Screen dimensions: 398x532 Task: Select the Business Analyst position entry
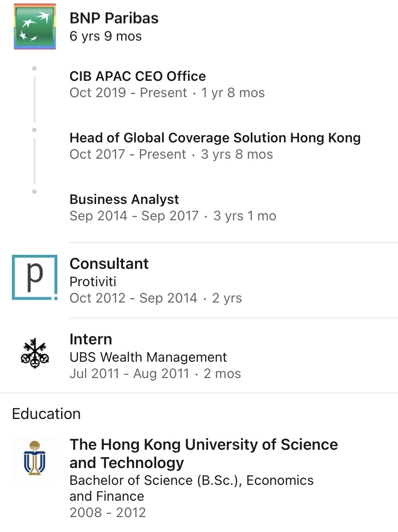click(124, 199)
